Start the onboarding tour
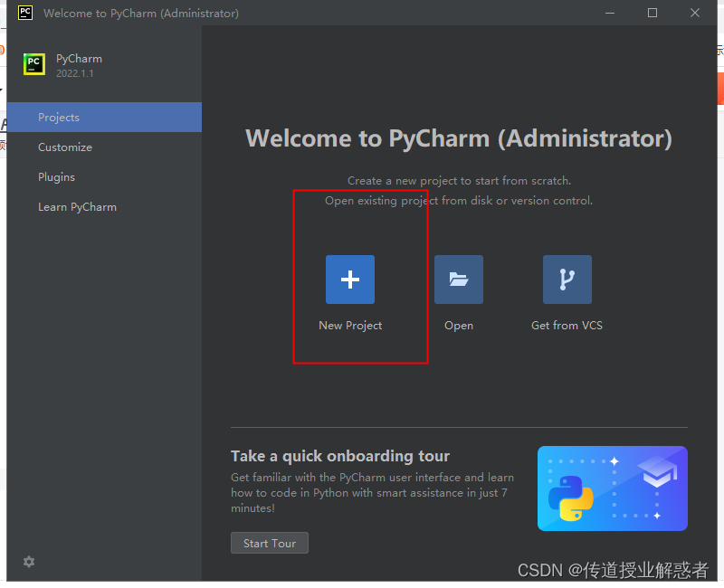 [x=270, y=544]
